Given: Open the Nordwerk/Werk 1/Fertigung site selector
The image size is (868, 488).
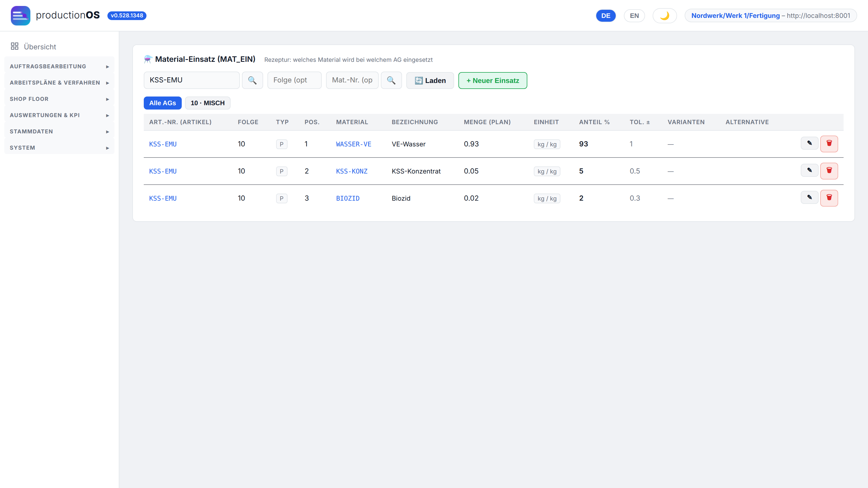Looking at the screenshot, I should 771,15.
